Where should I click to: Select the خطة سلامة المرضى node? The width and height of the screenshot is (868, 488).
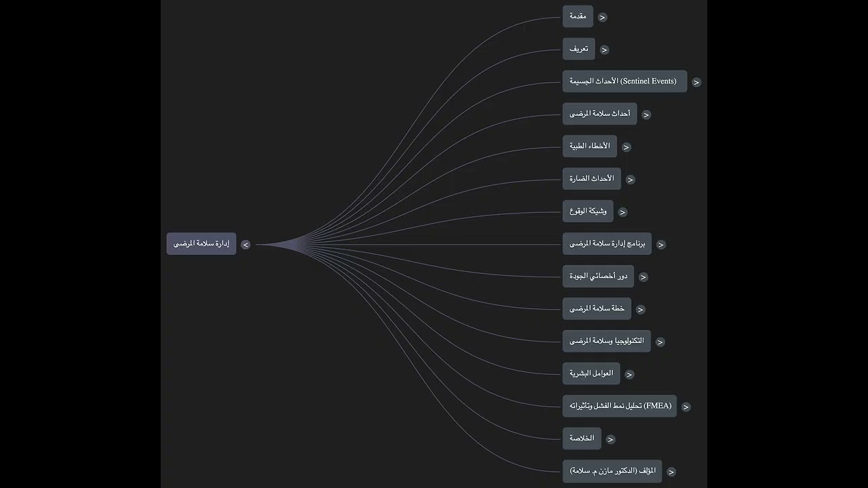[597, 309]
